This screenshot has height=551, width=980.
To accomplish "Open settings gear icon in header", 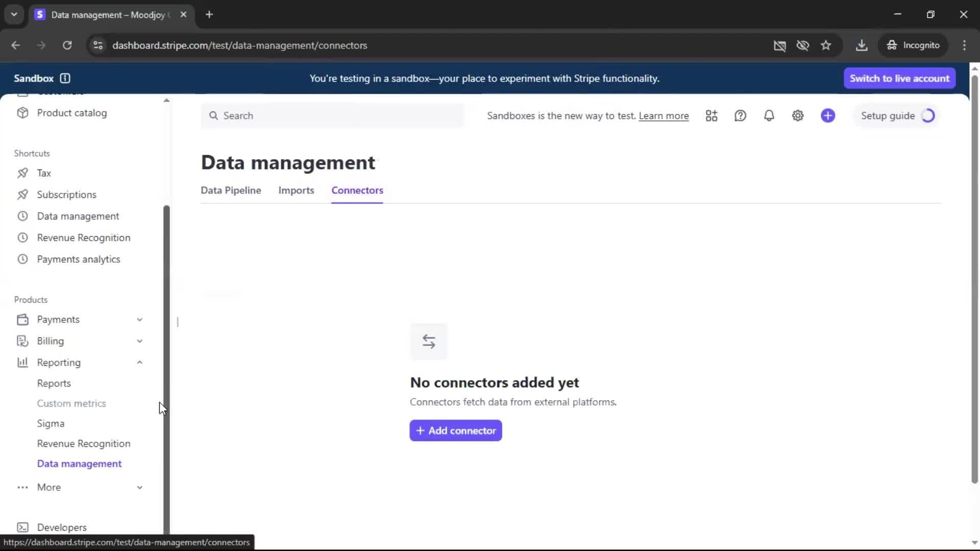I will 798,116.
